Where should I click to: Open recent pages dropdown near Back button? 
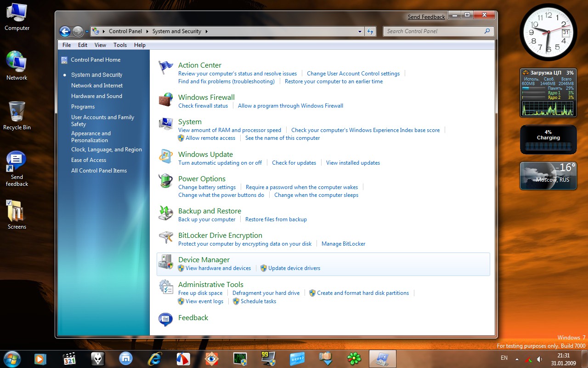[x=87, y=32]
